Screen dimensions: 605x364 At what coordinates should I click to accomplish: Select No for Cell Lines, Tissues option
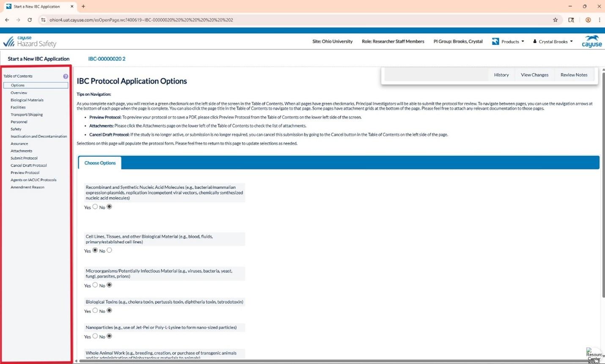(109, 250)
